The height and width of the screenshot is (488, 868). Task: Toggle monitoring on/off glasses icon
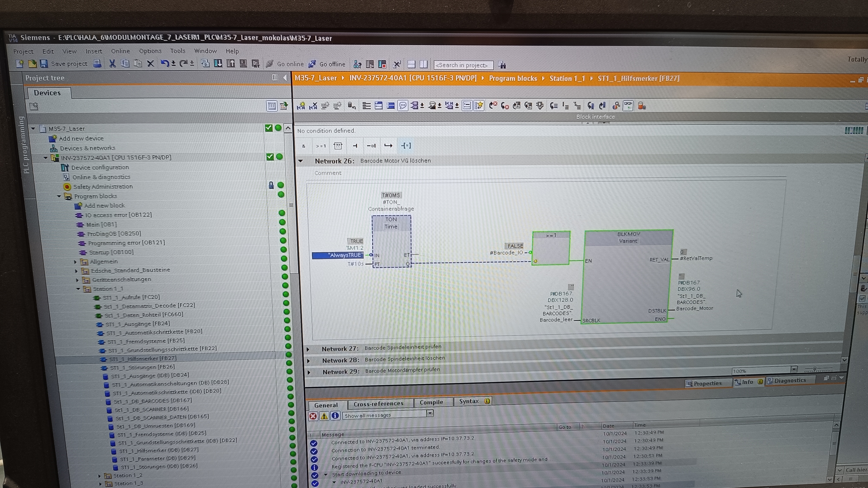point(628,105)
